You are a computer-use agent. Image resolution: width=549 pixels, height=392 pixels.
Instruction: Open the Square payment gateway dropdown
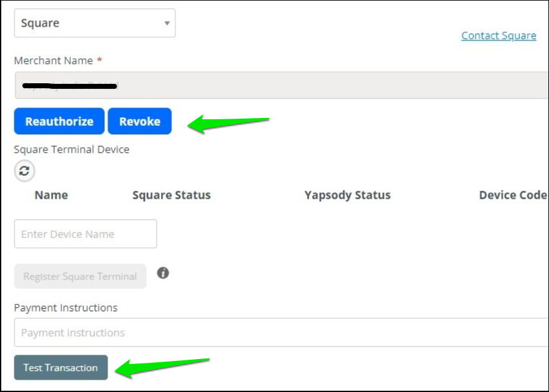click(95, 23)
